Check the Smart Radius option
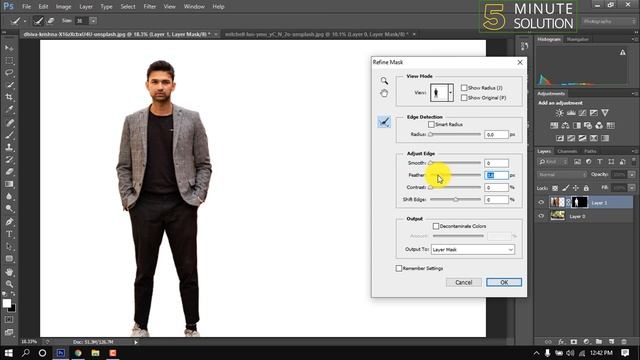Image resolution: width=640 pixels, height=360 pixels. [x=431, y=124]
